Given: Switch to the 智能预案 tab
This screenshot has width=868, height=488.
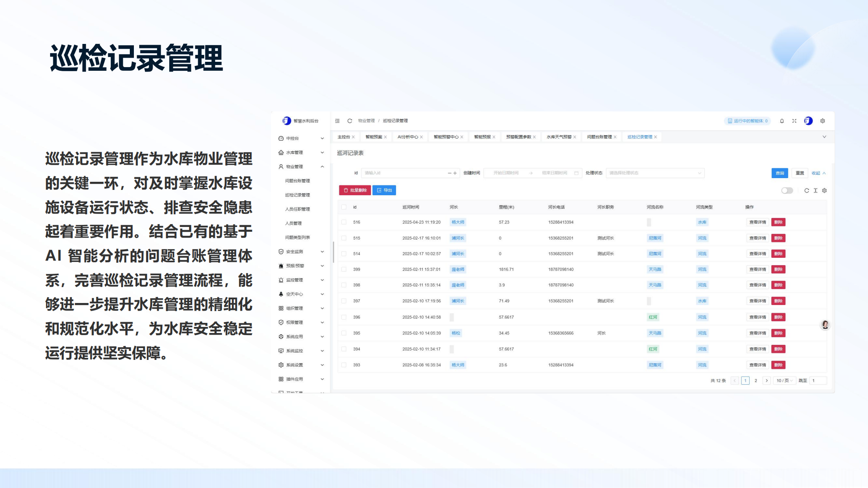Looking at the screenshot, I should point(374,137).
